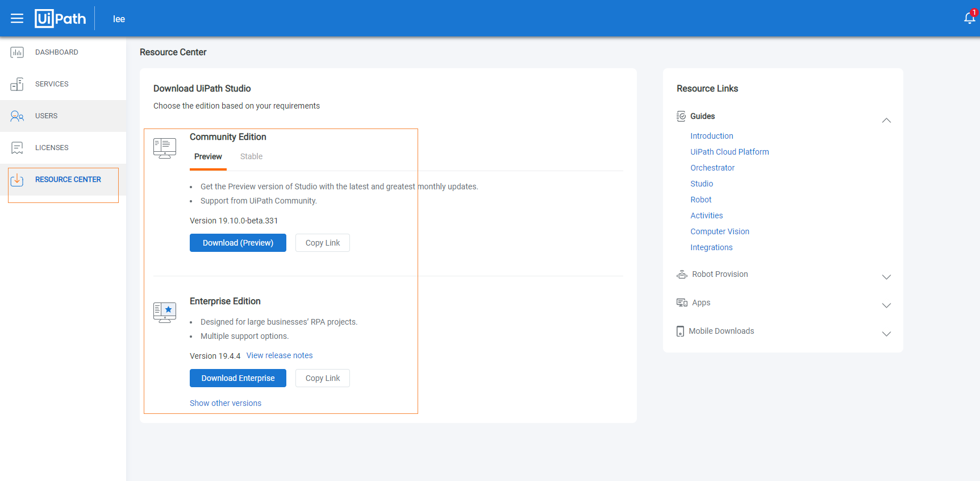Open the Orchestrator guide link
980x481 pixels.
coord(712,168)
